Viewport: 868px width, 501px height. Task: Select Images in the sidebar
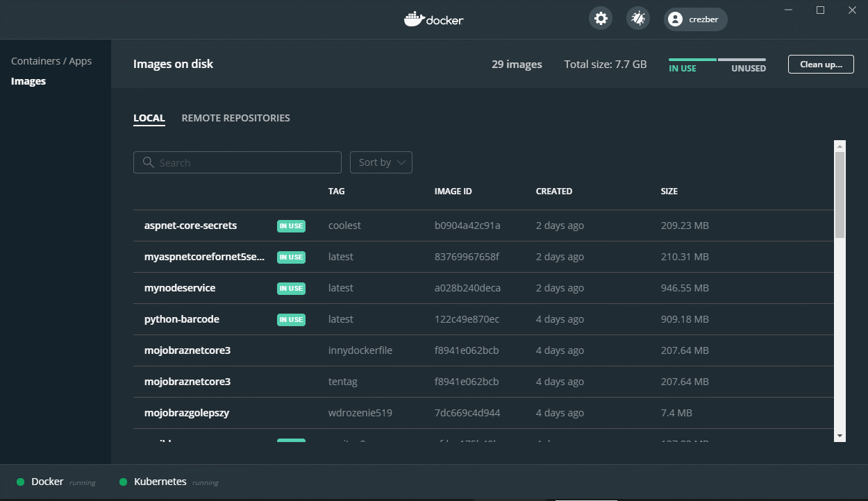28,81
